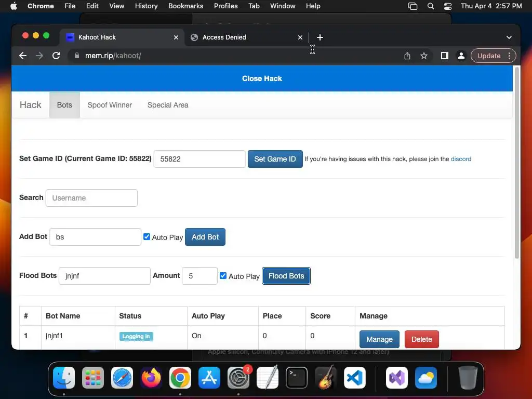This screenshot has height=399, width=532.
Task: Open the View menu
Action: click(116, 6)
